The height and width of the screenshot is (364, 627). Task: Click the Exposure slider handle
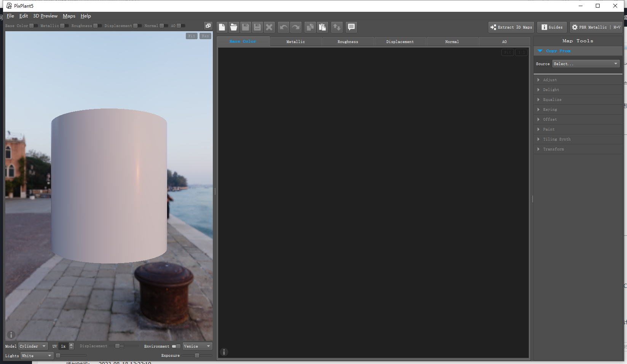coord(197,355)
